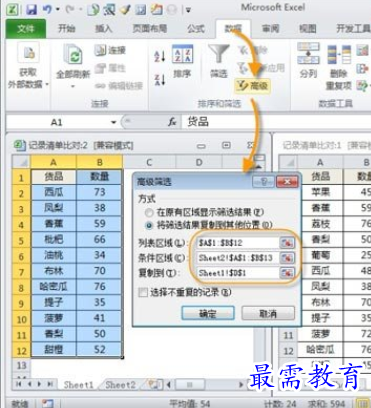This screenshot has width=371, height=408.
Task: Click the 列表区域 input field
Action: tap(238, 243)
